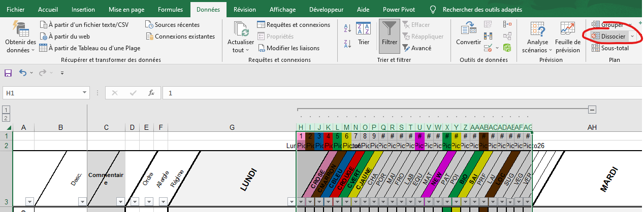
Task: Import data from a text/CSV file
Action: [84, 25]
